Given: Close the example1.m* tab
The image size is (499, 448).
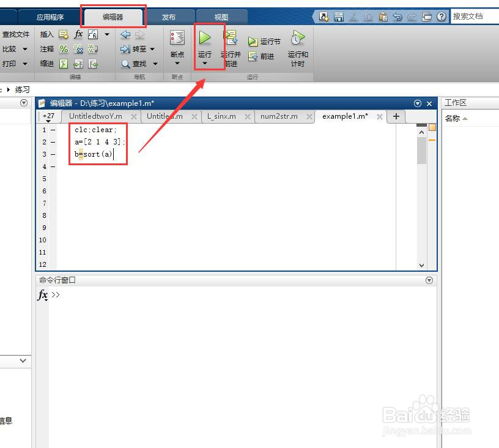Looking at the screenshot, I should (379, 117).
